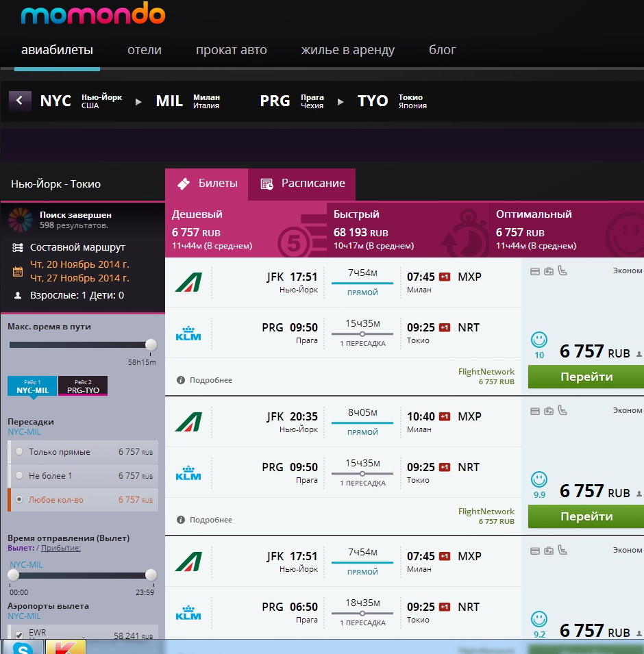Select Рейс 1 NYC-MIL filter tab
This screenshot has width=644, height=654.
[32, 386]
